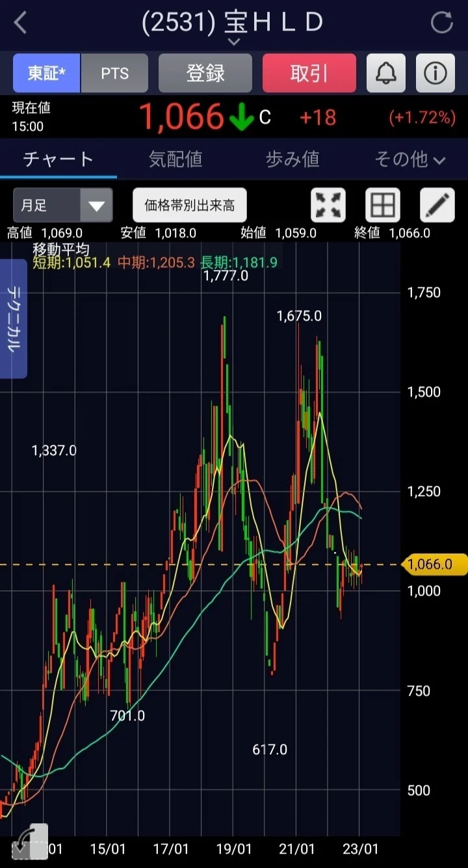Tap the 1,066.0 current price marker
Image resolution: width=468 pixels, height=868 pixels.
(435, 564)
